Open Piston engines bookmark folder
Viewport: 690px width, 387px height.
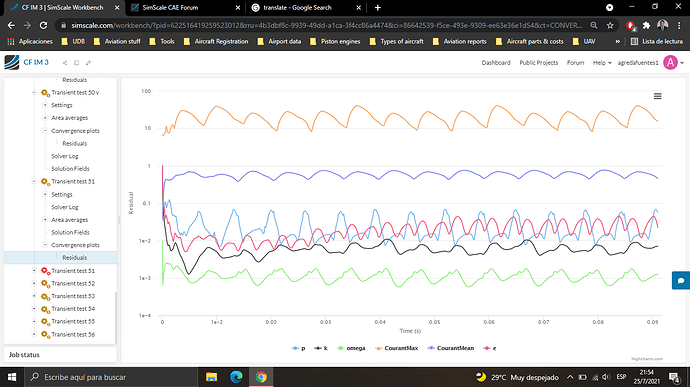[x=335, y=41]
